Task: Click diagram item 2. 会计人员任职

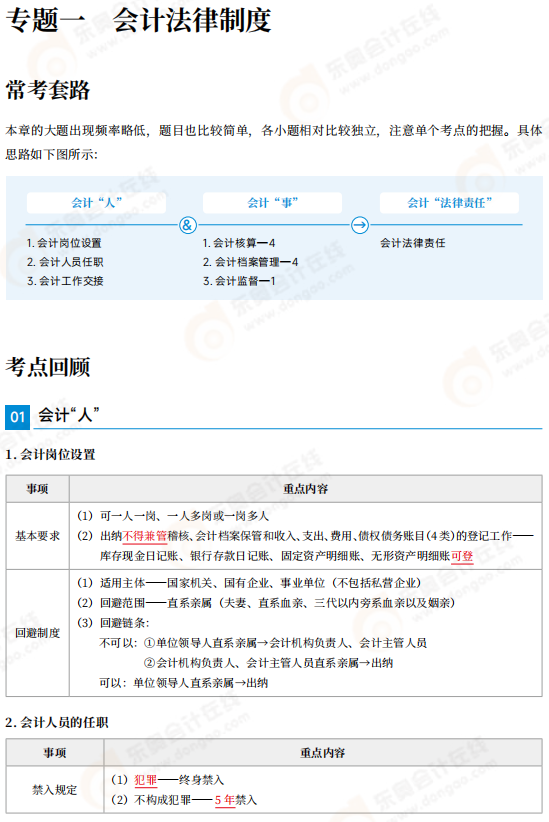Action: coord(65,262)
